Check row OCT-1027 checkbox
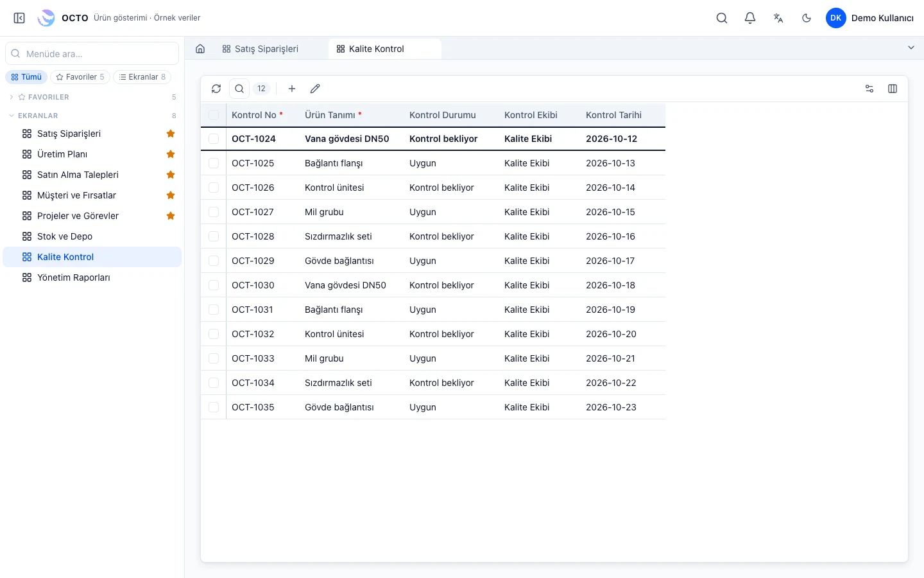 214,212
